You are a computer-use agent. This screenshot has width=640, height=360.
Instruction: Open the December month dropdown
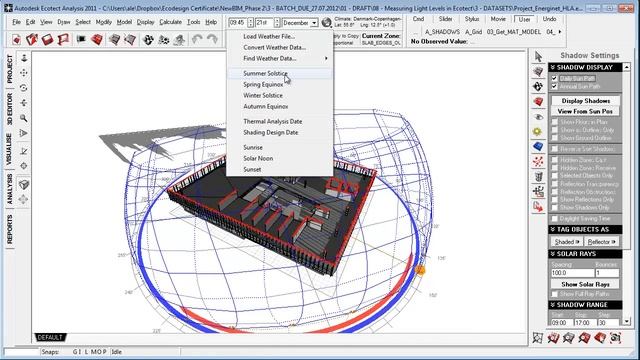coord(314,23)
